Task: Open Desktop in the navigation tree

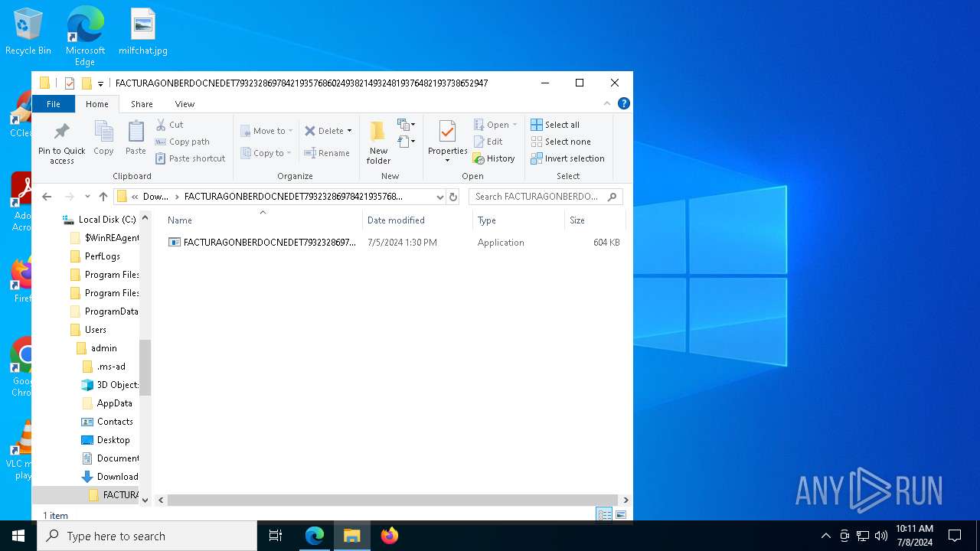Action: point(106,440)
